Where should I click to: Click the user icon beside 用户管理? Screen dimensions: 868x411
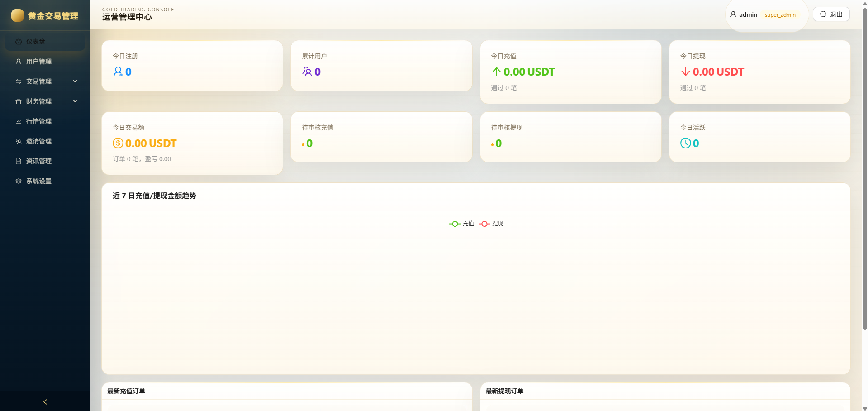pyautogui.click(x=19, y=62)
